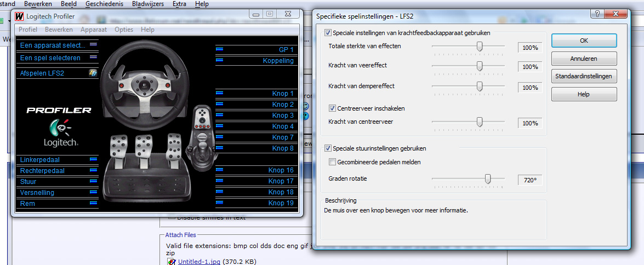Click the blue indicator icon beside Knop 8

219,148
